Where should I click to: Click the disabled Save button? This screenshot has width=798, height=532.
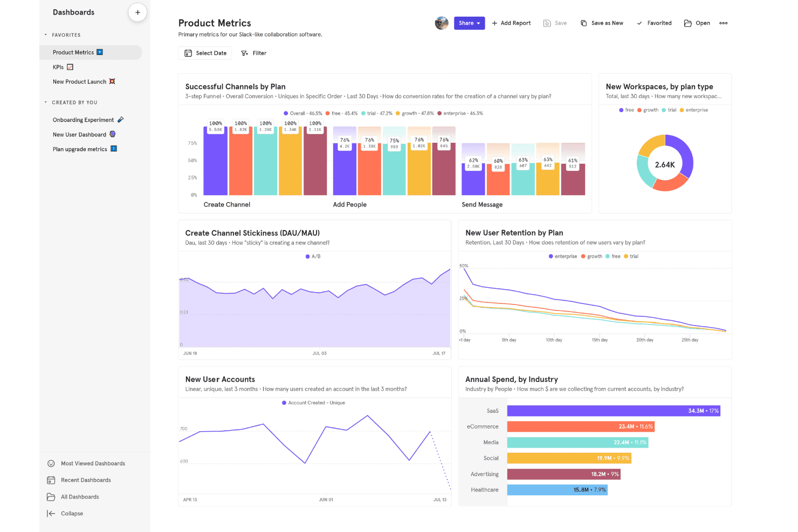[x=555, y=23]
